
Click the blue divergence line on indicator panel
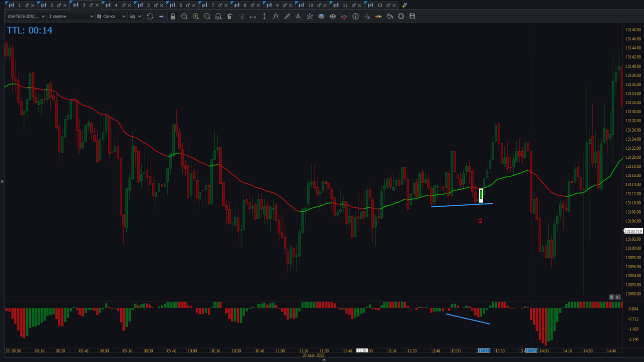click(x=468, y=319)
